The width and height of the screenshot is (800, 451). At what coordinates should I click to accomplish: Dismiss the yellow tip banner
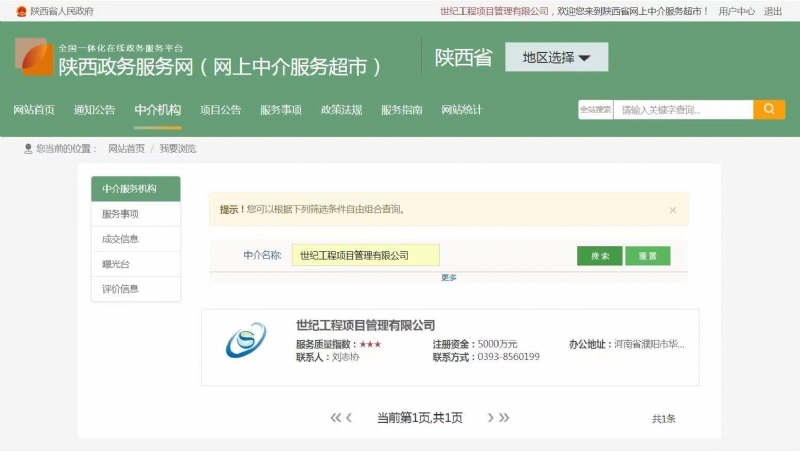coord(672,210)
